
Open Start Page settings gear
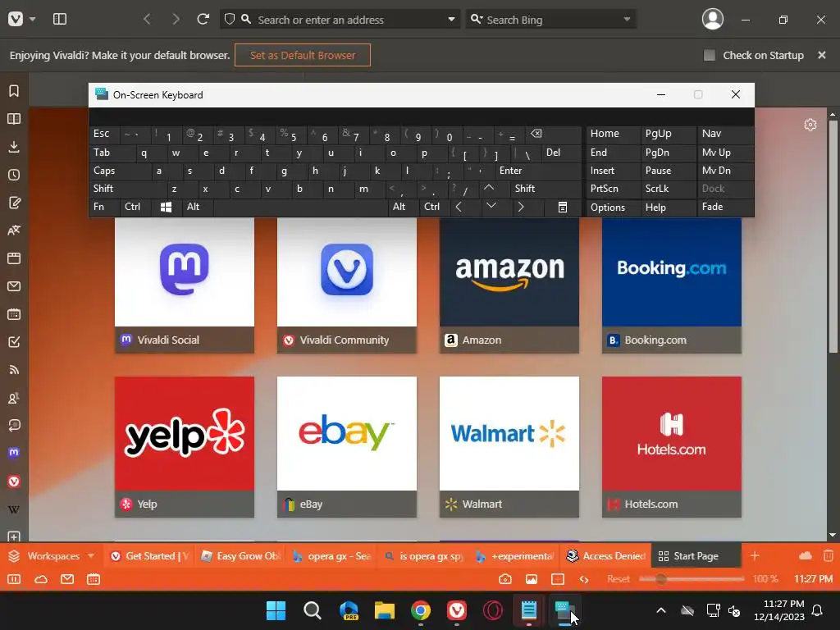pos(810,125)
